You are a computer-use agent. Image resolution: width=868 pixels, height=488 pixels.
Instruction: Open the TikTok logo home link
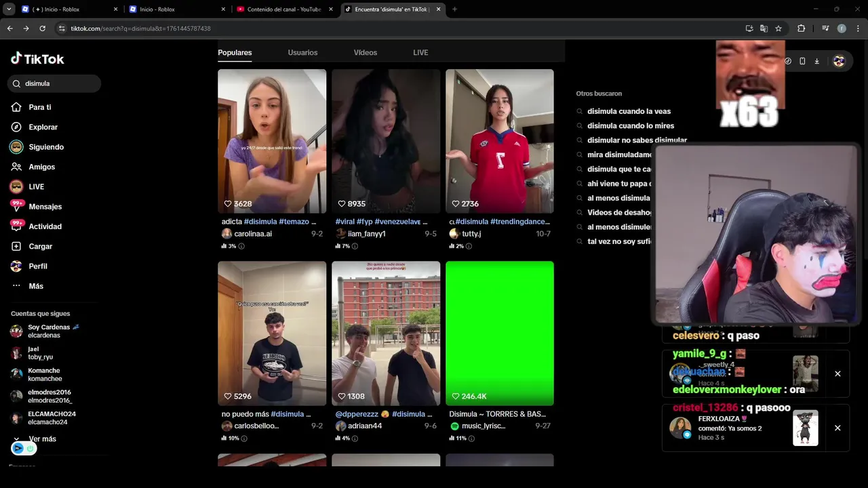[x=37, y=59]
